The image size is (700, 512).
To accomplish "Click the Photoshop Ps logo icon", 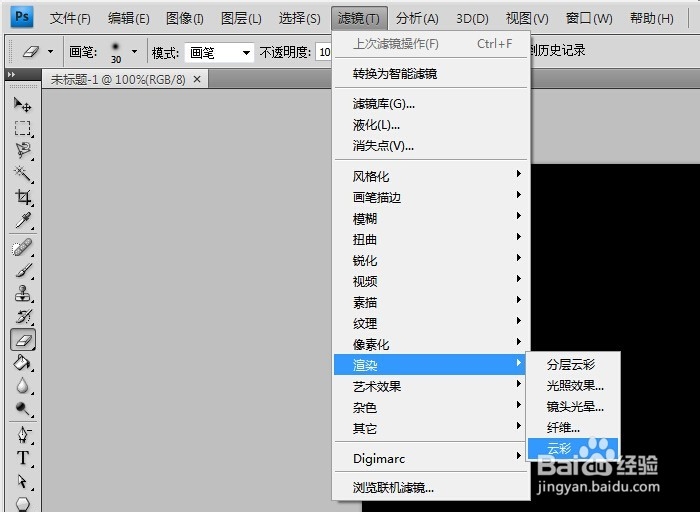I will (21, 17).
